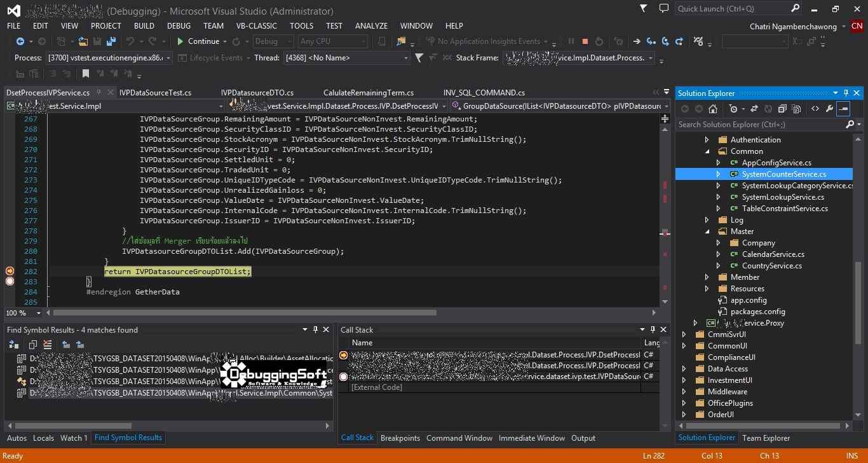
Task: Toggle Preview Selected Items in Solution Explorer
Action: tap(843, 109)
